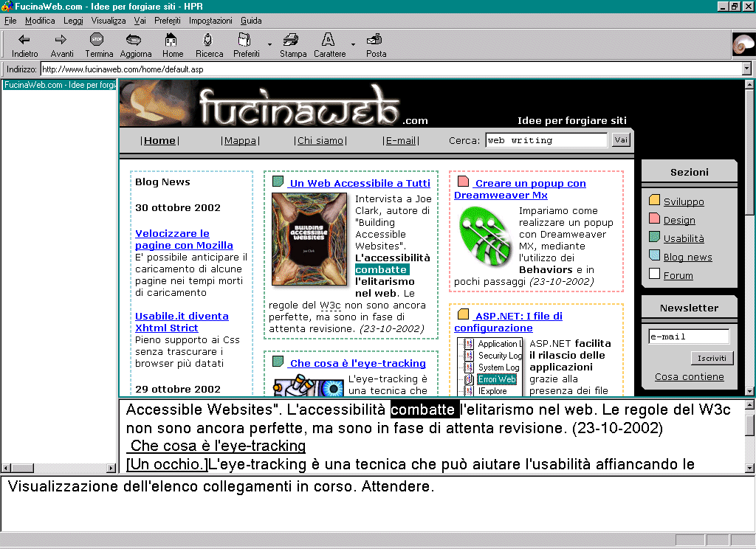Click the Indietro back arrow icon
This screenshot has height=549, width=756.
(x=24, y=40)
